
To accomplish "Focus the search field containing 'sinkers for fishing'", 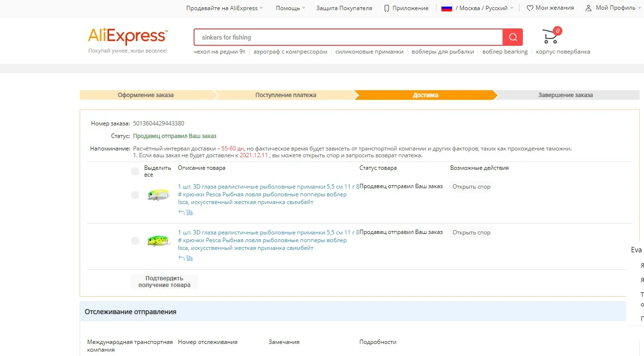I will click(x=348, y=37).
